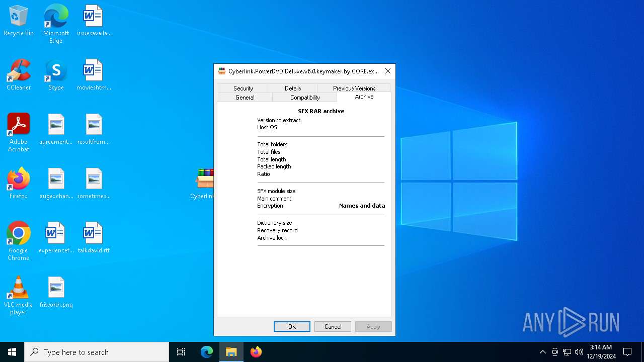The image size is (644, 362).
Task: Switch to the Security tab
Action: (x=243, y=88)
